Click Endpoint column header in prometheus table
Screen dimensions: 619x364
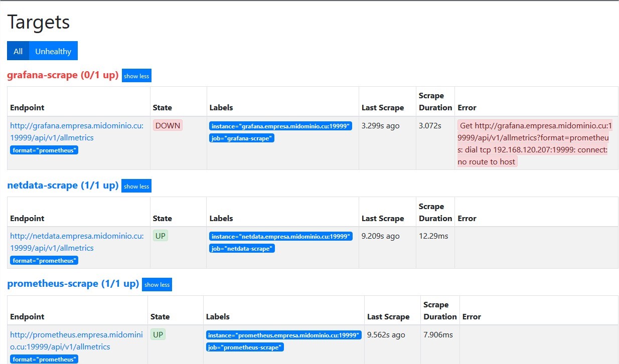tap(27, 317)
